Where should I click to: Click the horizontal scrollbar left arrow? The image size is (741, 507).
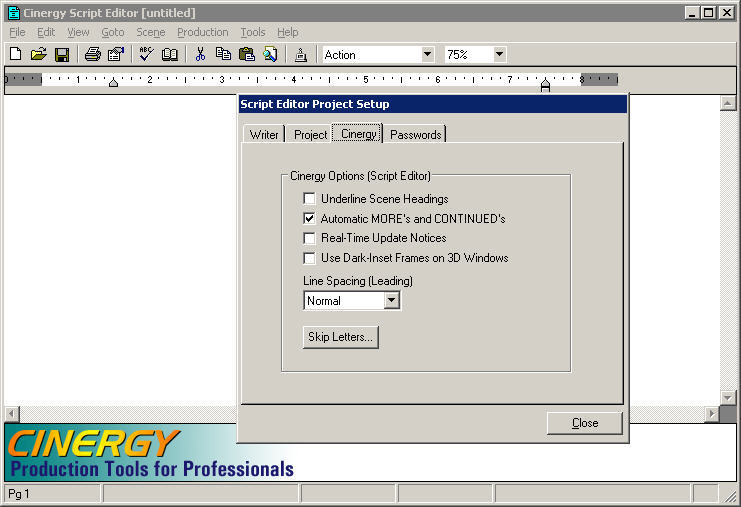pos(12,414)
